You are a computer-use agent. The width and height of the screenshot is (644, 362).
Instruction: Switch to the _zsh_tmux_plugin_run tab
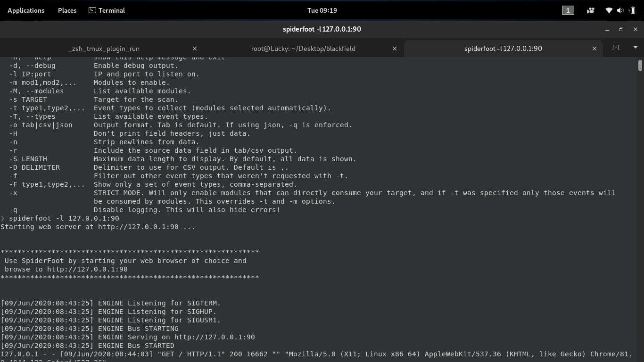(x=104, y=49)
